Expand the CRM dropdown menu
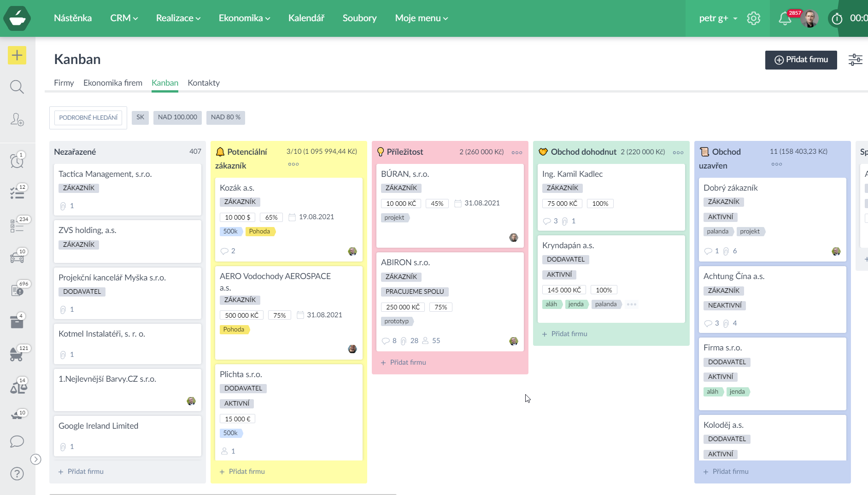 pos(123,18)
